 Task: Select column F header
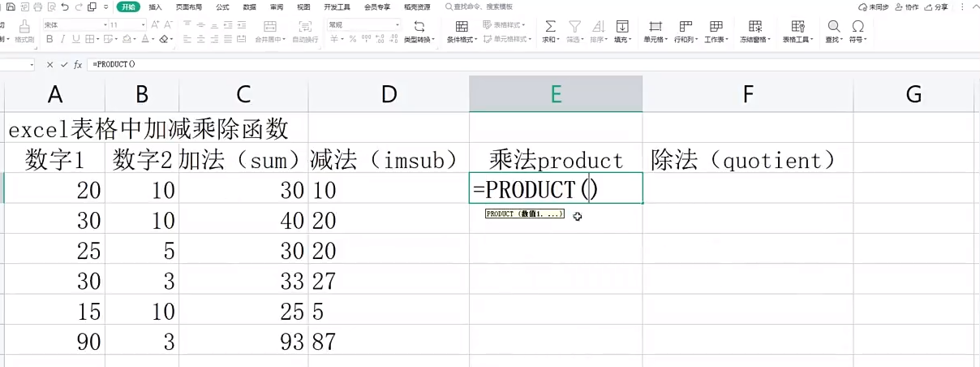[748, 94]
